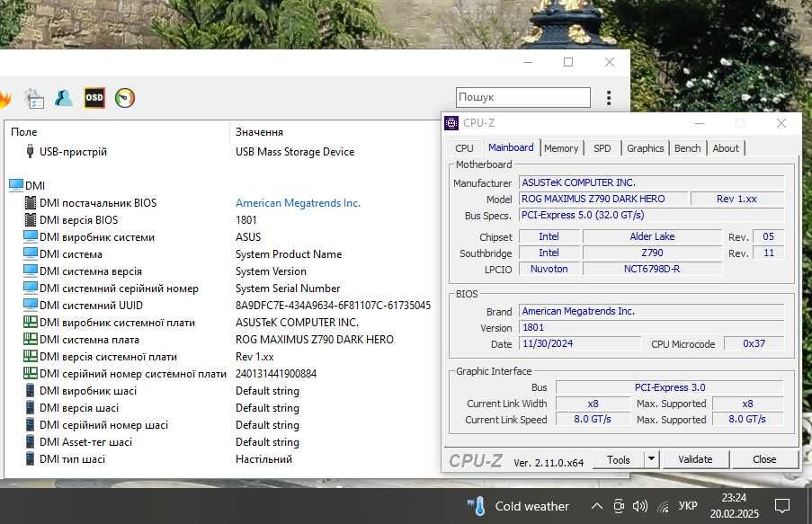Click monitor icon beside DMI виробник системи

[x=31, y=236]
